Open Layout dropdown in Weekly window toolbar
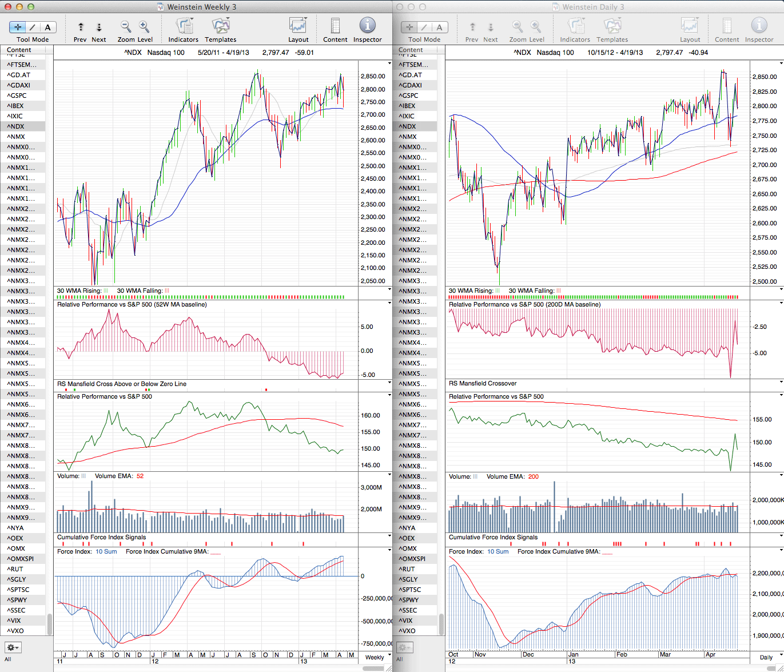 [x=298, y=26]
